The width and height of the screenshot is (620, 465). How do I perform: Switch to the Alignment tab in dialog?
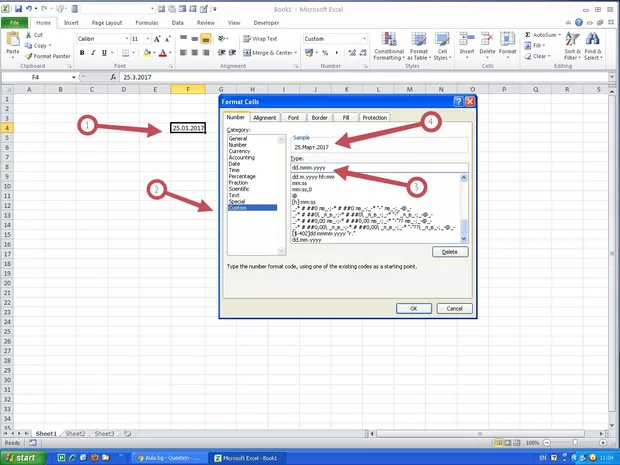265,118
